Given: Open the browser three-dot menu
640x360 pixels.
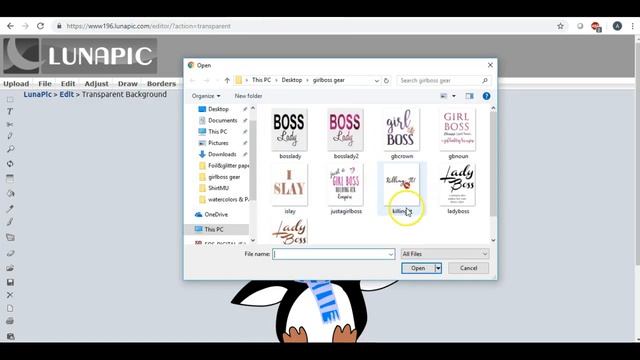Looking at the screenshot, I should point(632,26).
